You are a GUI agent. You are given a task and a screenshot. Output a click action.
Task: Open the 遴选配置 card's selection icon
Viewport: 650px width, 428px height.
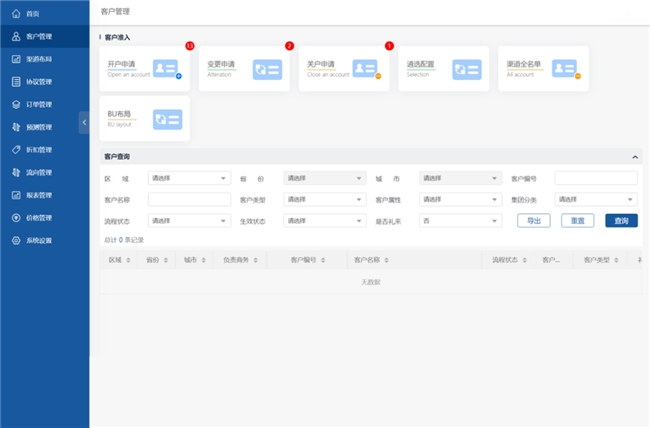pyautogui.click(x=466, y=69)
